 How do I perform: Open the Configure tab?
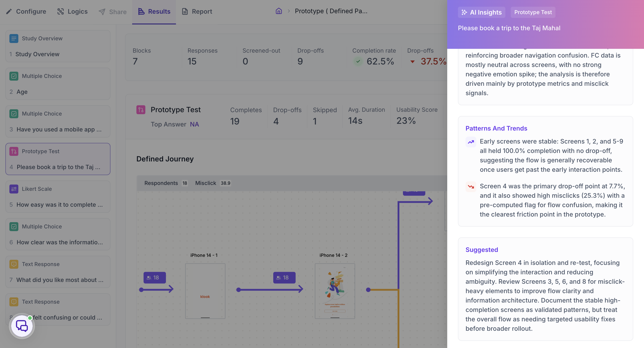pos(26,11)
